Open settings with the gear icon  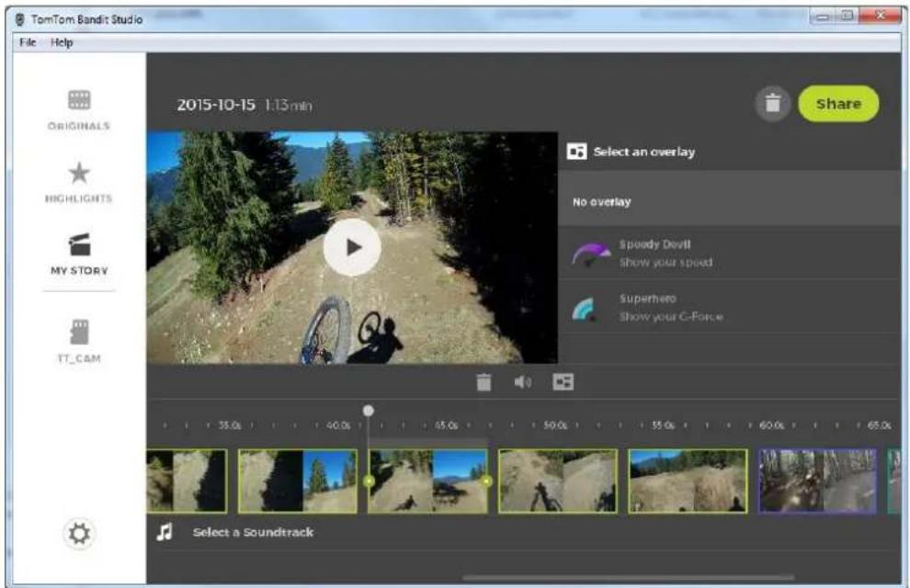tap(79, 534)
